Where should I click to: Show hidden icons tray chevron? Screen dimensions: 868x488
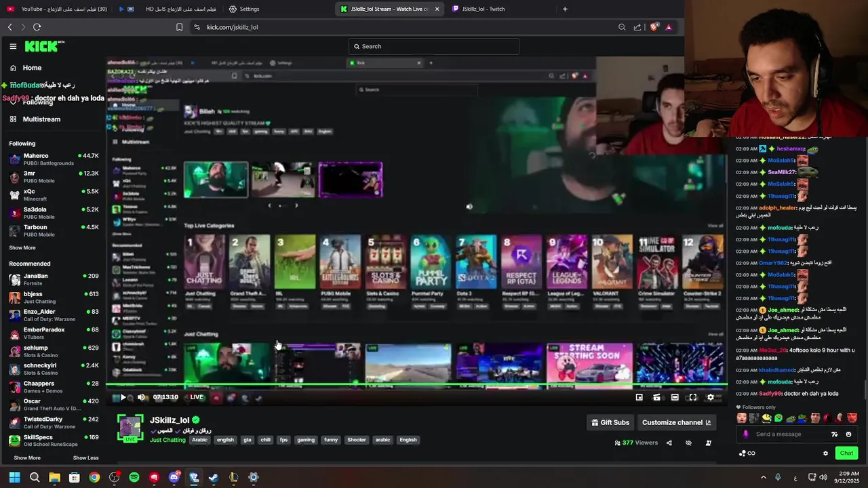coord(763,477)
